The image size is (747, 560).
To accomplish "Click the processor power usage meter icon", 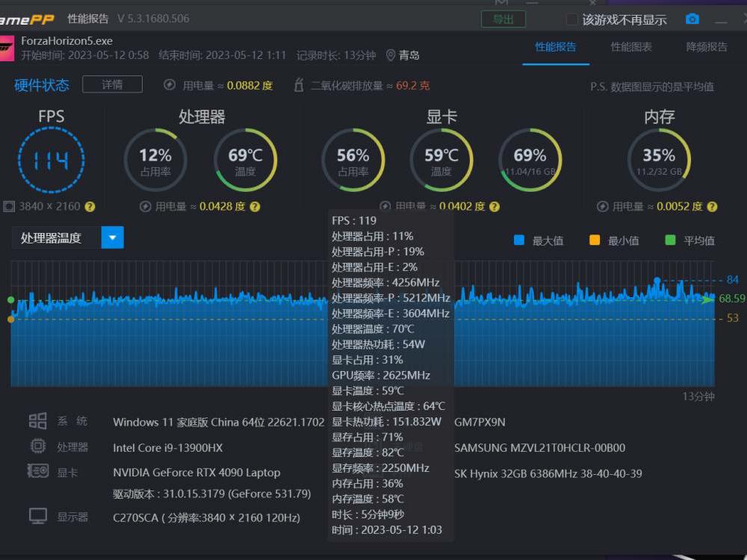I will pyautogui.click(x=146, y=207).
